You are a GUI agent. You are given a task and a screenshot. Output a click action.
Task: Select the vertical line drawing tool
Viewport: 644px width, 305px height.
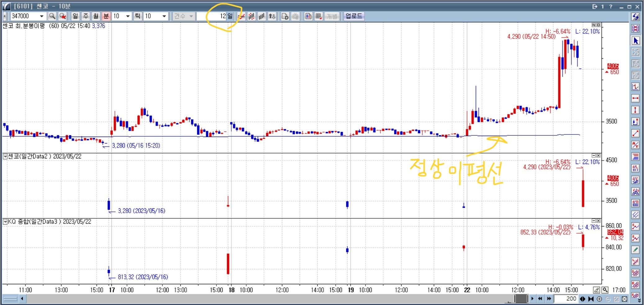[635, 110]
